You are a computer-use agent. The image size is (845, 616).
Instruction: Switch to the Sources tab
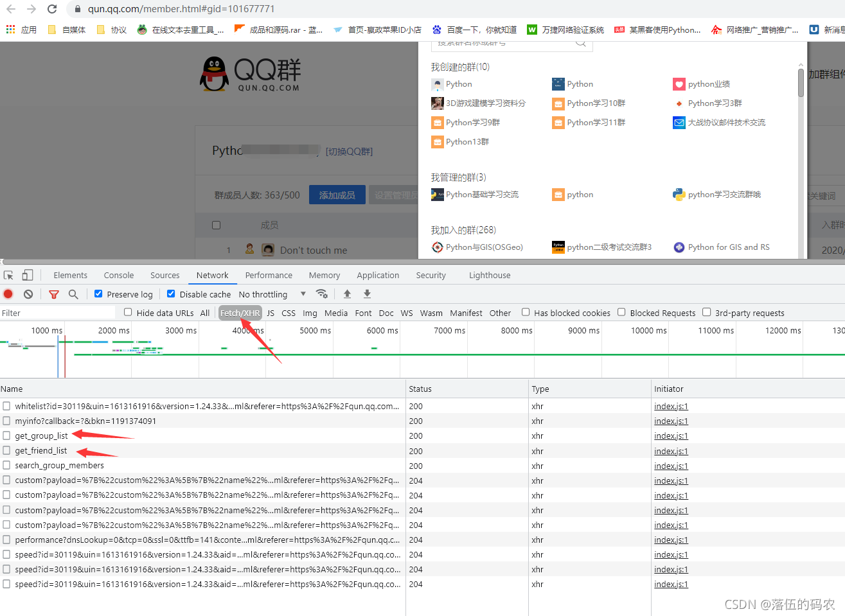click(x=165, y=275)
